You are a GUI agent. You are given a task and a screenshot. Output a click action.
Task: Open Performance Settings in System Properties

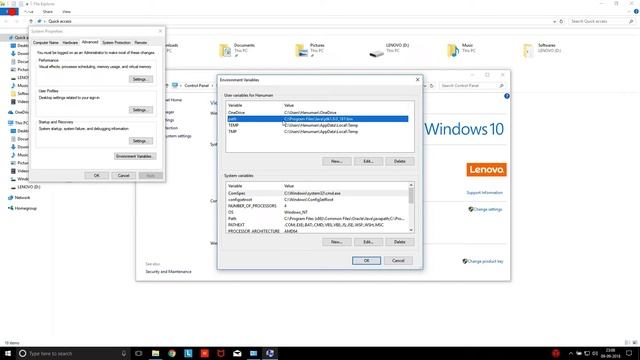tap(141, 79)
